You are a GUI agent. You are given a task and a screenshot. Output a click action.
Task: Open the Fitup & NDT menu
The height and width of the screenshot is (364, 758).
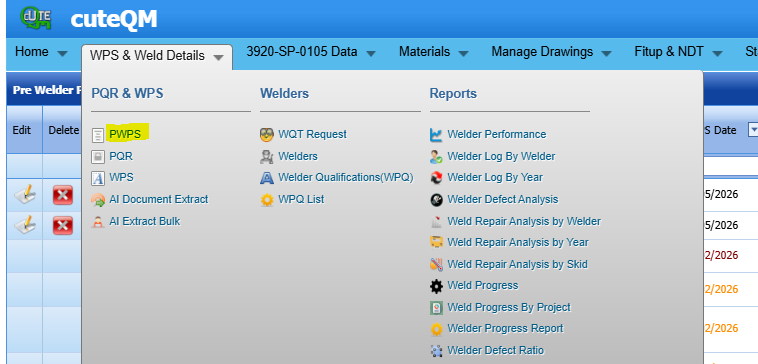[669, 52]
